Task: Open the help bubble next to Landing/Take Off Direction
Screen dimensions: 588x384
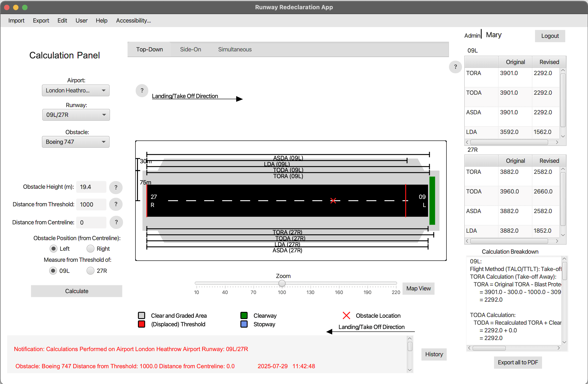Action: point(142,90)
